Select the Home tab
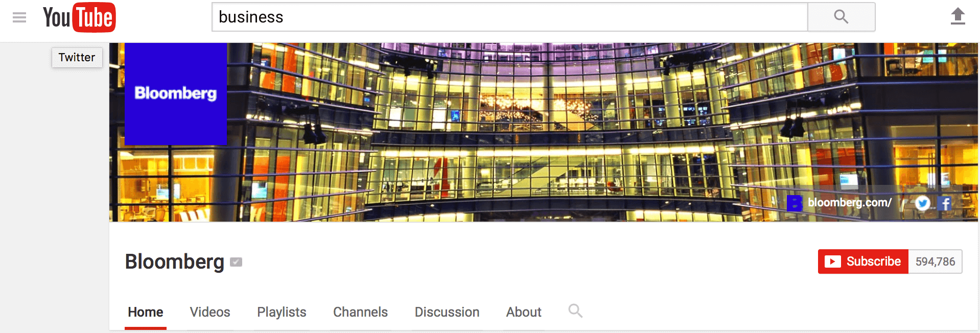This screenshot has width=980, height=333. [x=146, y=312]
